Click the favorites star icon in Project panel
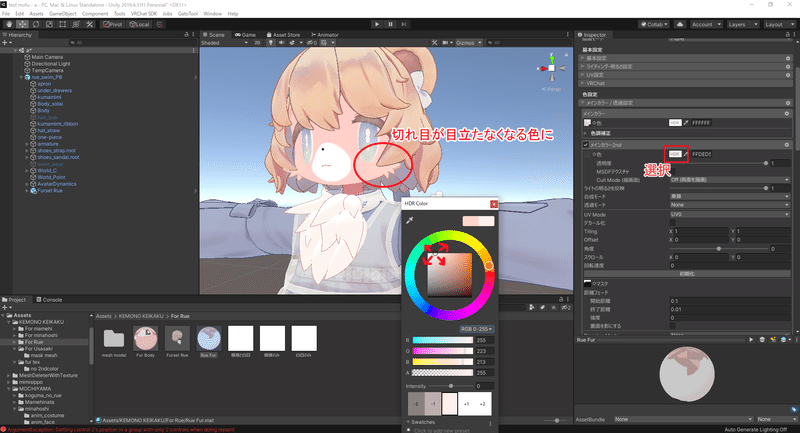This screenshot has height=433, width=800. [554, 308]
